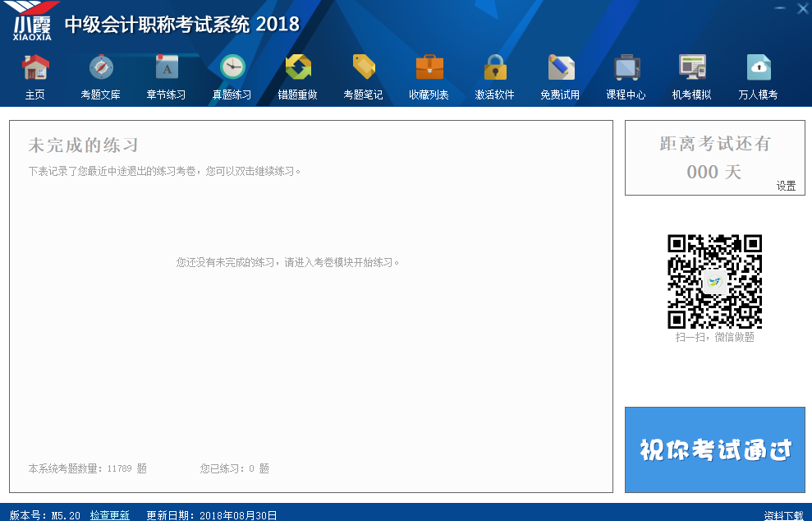Image resolution: width=812 pixels, height=521 pixels.
Task: Minimize the window
Action: click(780, 7)
